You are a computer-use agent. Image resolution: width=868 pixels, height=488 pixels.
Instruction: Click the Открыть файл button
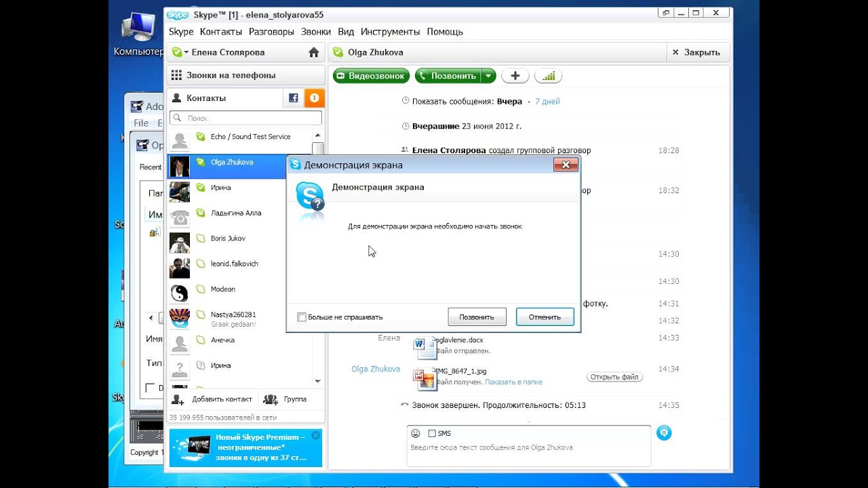tap(614, 377)
